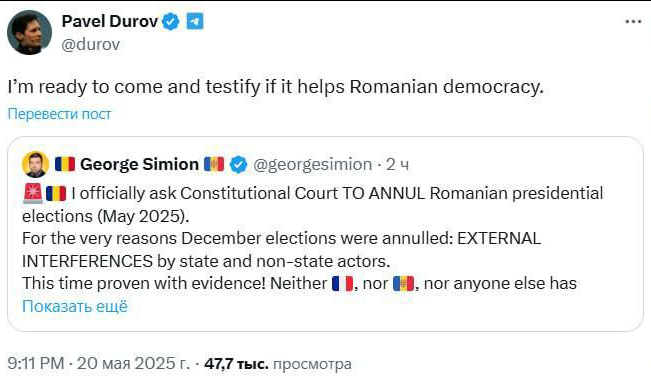Click the red siren emoji in quoted text
651x385 pixels.
click(33, 193)
